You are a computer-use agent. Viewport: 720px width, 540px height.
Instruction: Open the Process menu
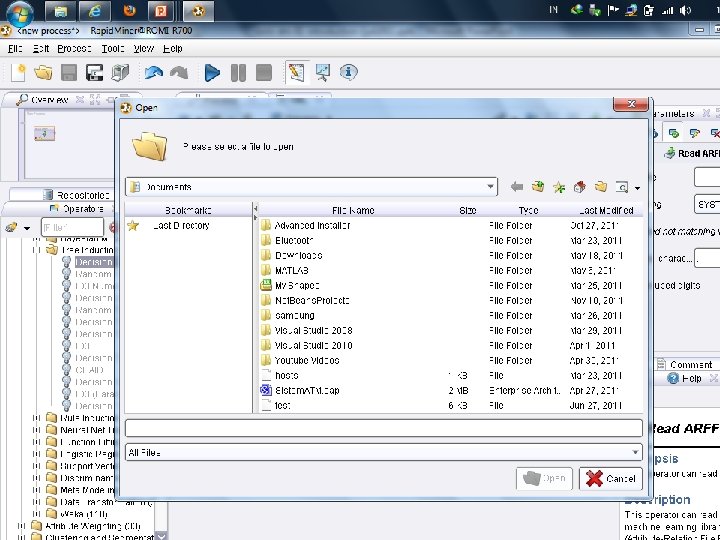tap(74, 48)
